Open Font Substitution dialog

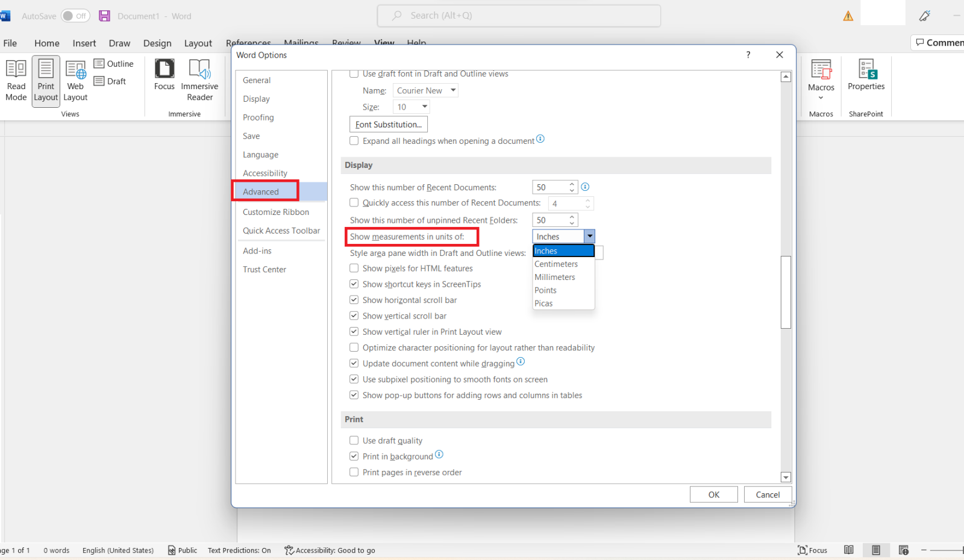(389, 125)
